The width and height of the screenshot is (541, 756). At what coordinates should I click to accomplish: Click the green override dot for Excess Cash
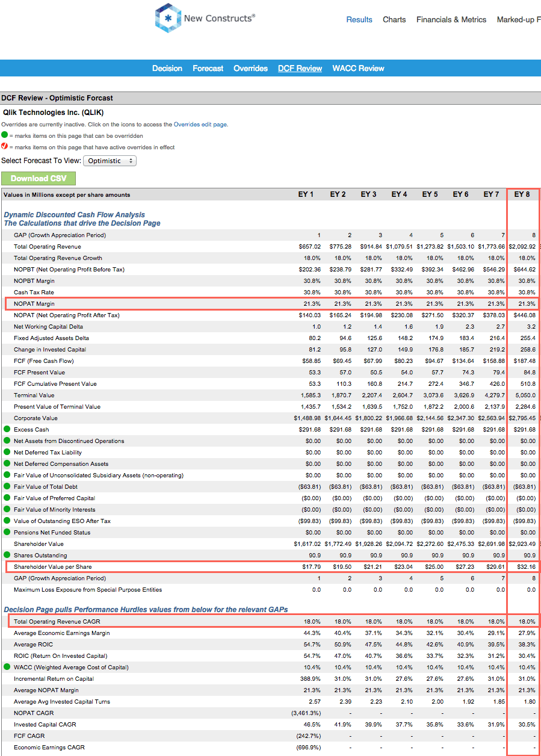tap(7, 429)
